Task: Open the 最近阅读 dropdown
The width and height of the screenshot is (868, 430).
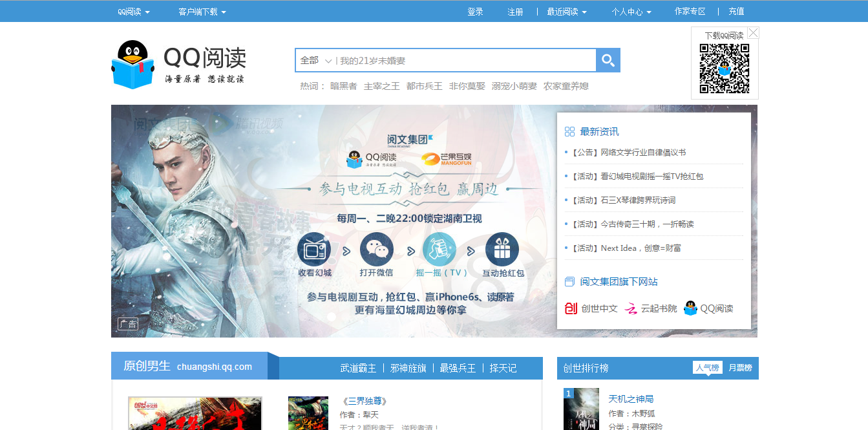Action: [567, 12]
